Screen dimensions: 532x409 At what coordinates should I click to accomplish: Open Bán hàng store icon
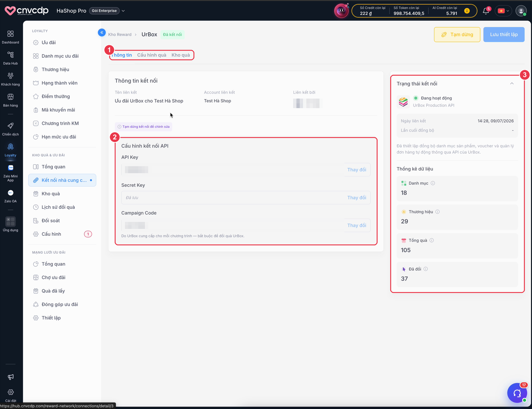click(11, 97)
